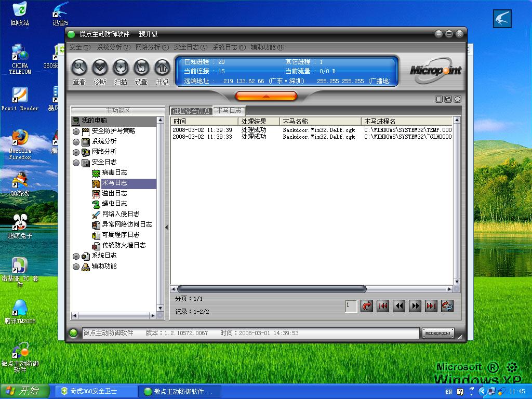Open 腾讯TM2008 desktop icon

click(x=20, y=312)
